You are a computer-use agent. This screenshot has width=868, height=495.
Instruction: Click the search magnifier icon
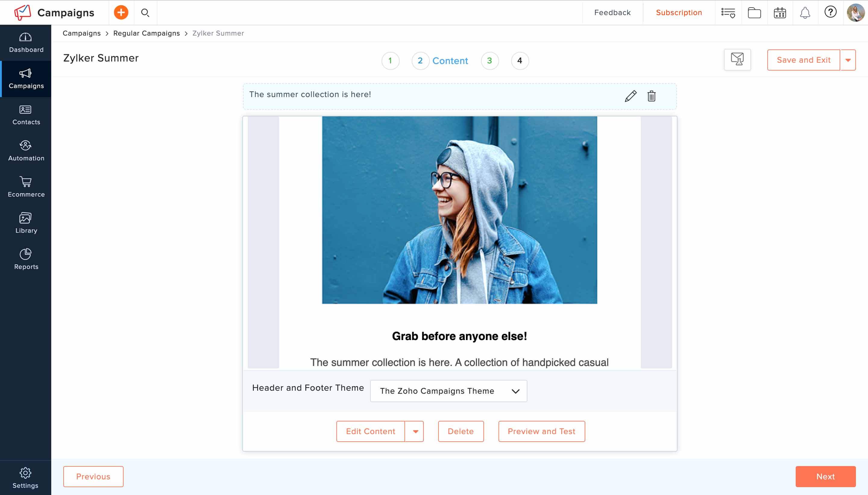pyautogui.click(x=146, y=12)
